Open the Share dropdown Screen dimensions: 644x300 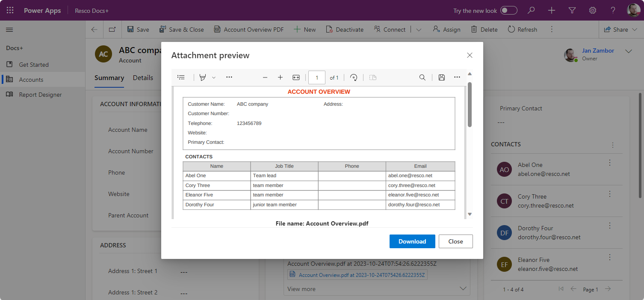[x=620, y=30]
